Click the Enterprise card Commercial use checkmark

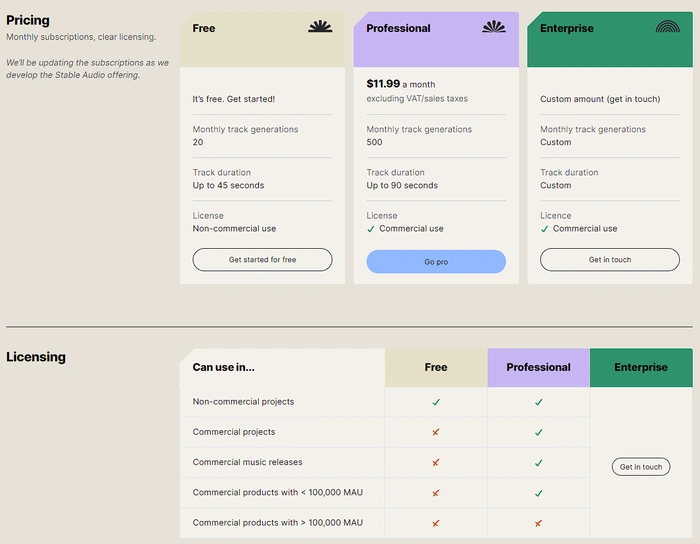[x=544, y=229]
